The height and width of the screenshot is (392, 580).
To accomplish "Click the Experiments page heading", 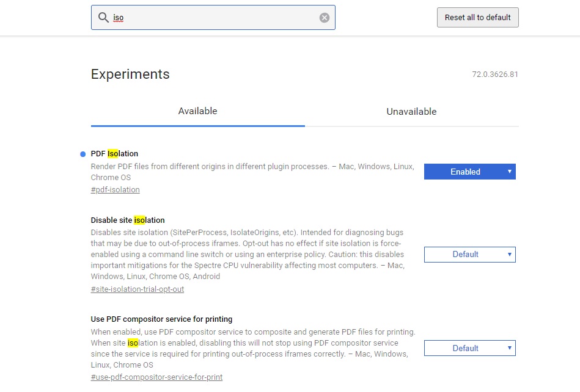I will coord(130,74).
